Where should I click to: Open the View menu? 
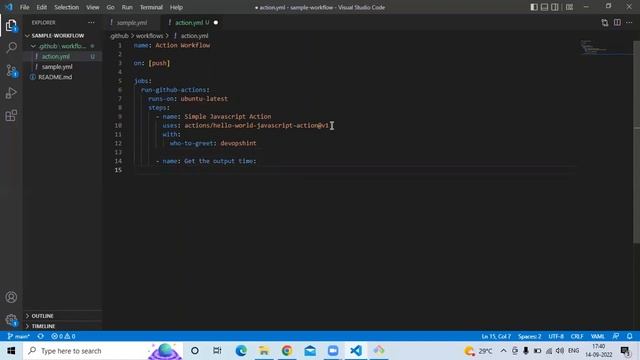coord(93,7)
